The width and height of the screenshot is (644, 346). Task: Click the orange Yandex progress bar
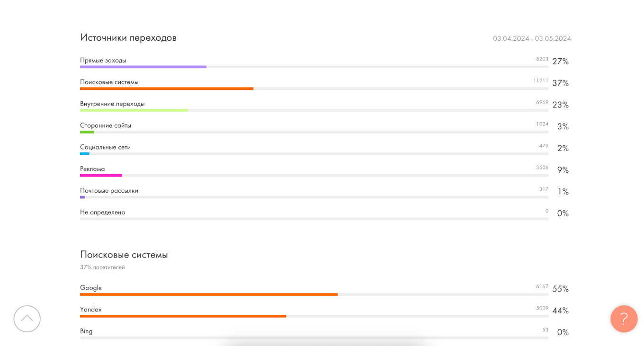(x=183, y=316)
